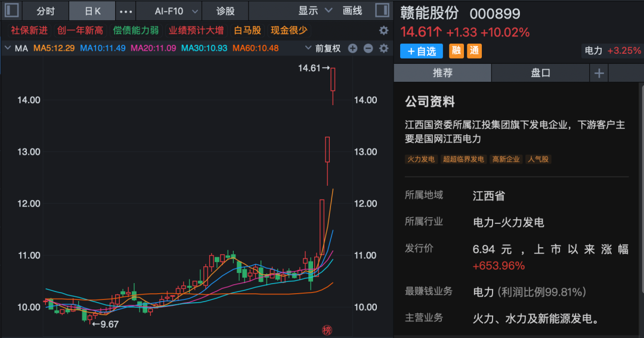Open the 诊股 stock diagnosis button
Viewport: 644px width, 338px height.
click(225, 11)
